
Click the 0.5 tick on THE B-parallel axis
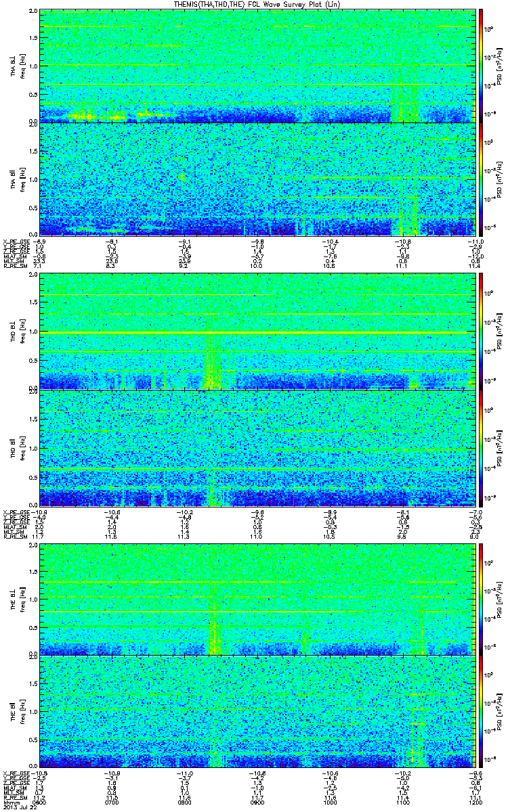tap(33, 738)
